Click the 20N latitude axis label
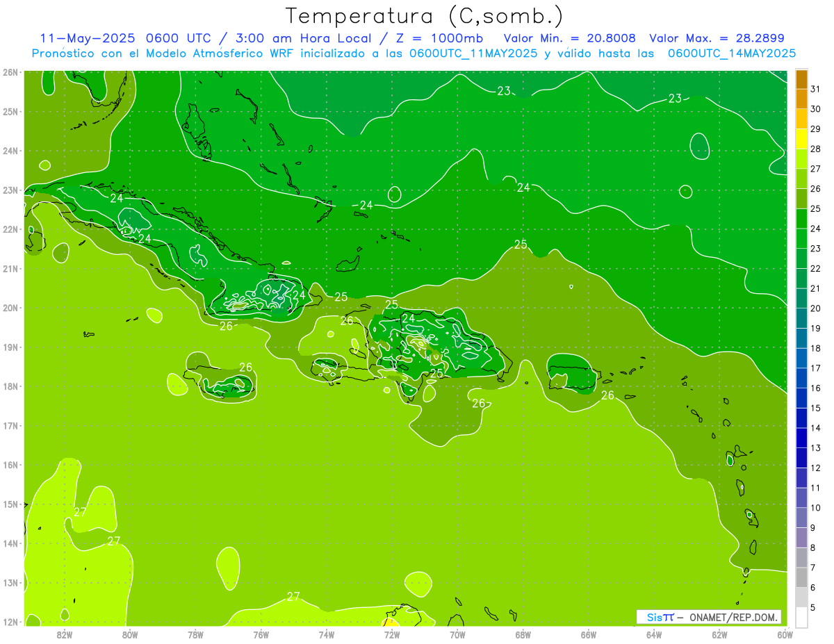Viewport: 834px width, 644px height. (x=10, y=308)
